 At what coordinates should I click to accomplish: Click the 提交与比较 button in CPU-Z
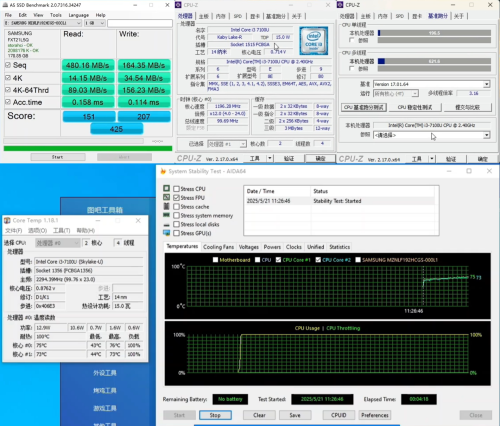click(467, 107)
